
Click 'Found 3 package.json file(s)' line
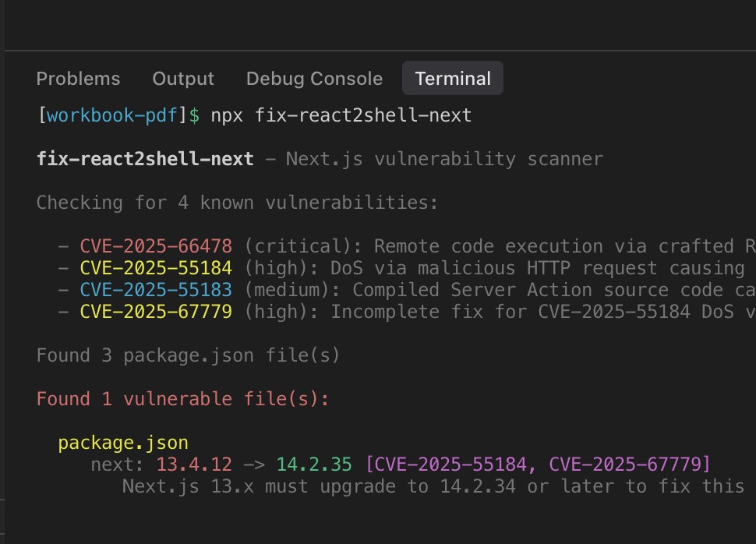[188, 355]
